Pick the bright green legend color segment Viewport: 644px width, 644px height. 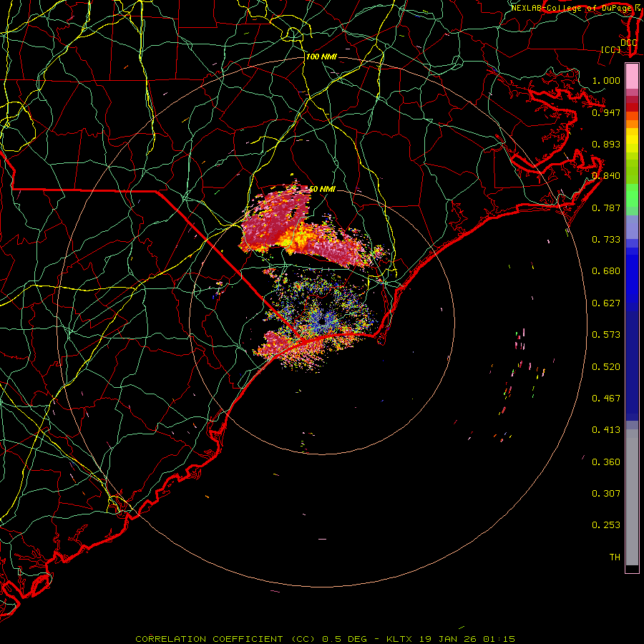632,195
